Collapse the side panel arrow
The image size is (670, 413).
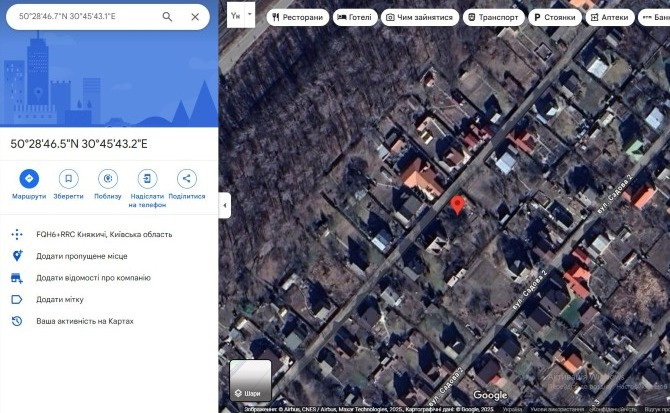point(225,205)
